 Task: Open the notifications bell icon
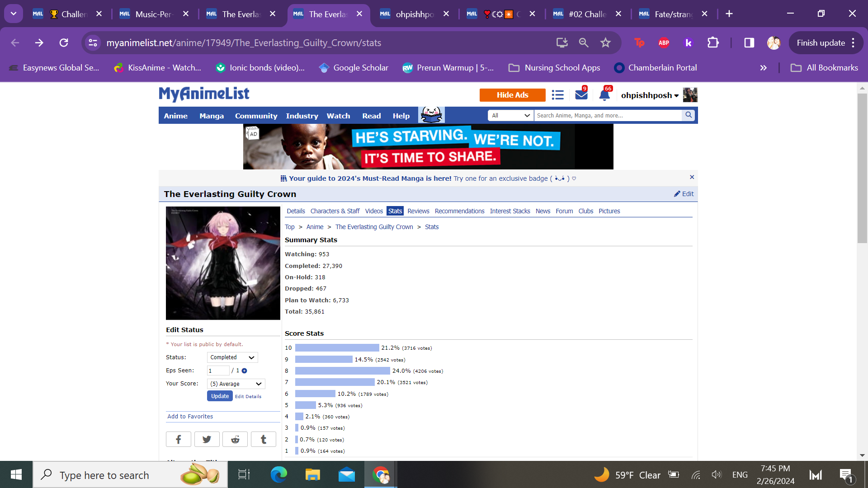[x=604, y=95]
